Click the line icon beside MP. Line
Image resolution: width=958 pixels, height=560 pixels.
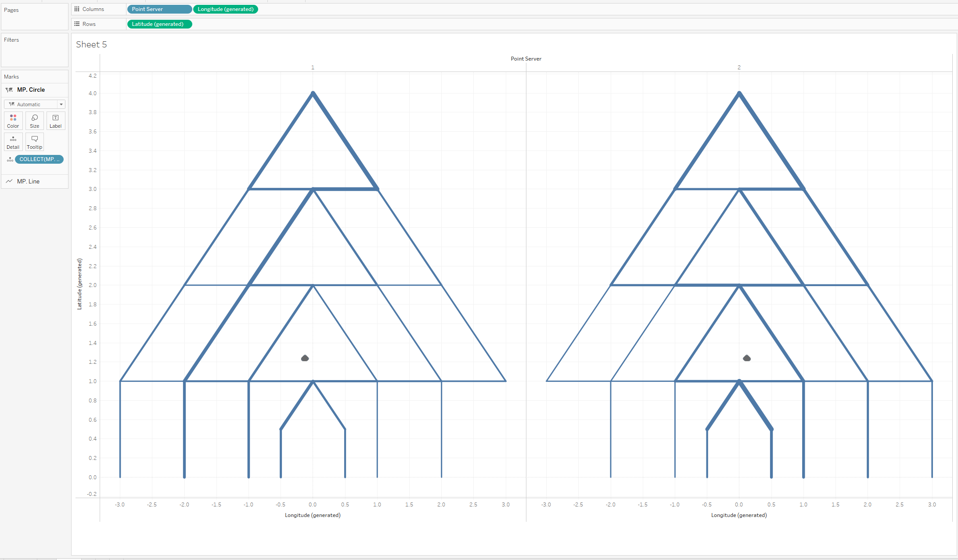[9, 181]
